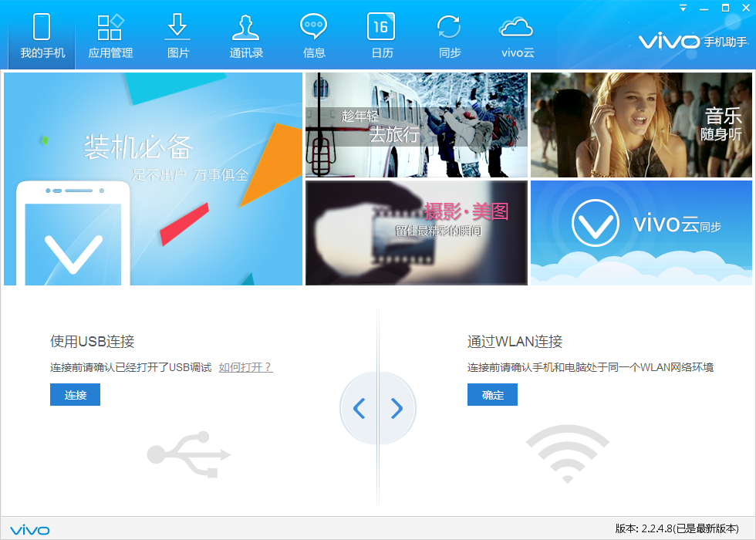The width and height of the screenshot is (756, 540).
Task: Open the 去旅行 travel banner
Action: [416, 124]
